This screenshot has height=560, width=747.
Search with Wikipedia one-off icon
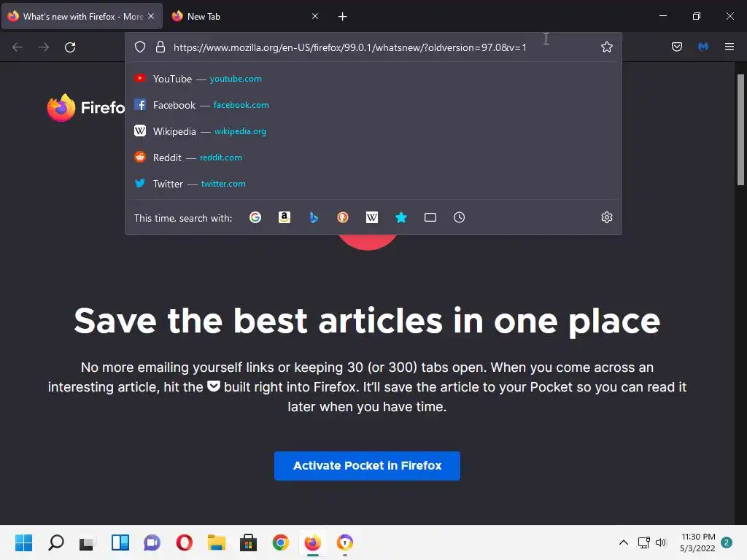click(371, 217)
